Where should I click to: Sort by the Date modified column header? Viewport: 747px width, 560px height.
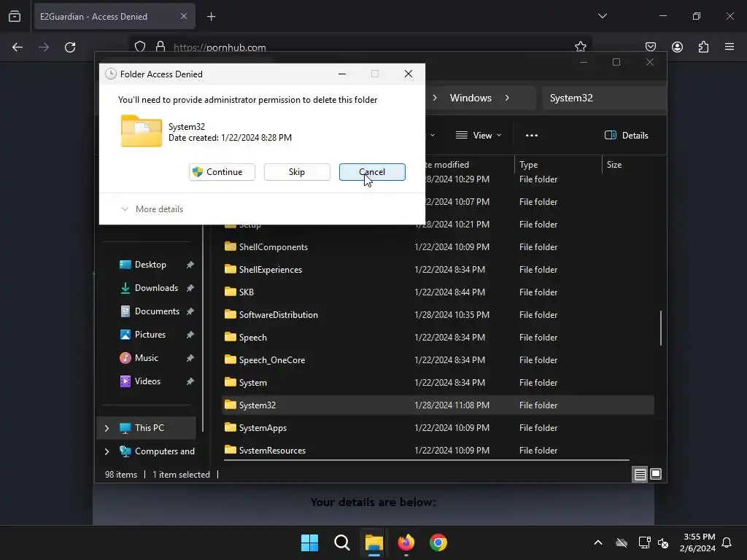tap(447, 164)
